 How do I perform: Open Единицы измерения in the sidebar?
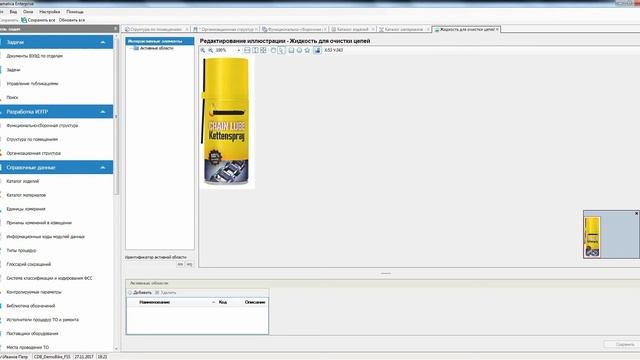[26, 209]
